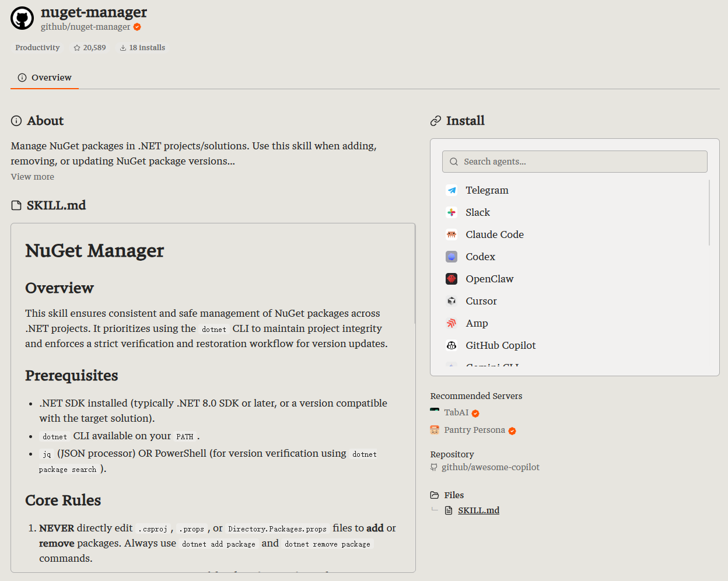Click the repository fork icon
Image resolution: width=728 pixels, height=581 pixels.
point(434,467)
